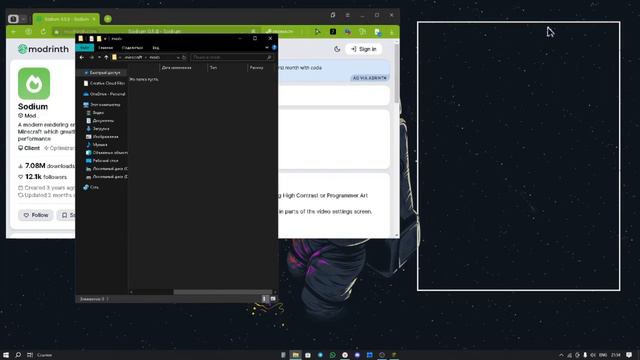
Task: Toggle dark mode moon icon on Modrinth
Action: pyautogui.click(x=337, y=49)
